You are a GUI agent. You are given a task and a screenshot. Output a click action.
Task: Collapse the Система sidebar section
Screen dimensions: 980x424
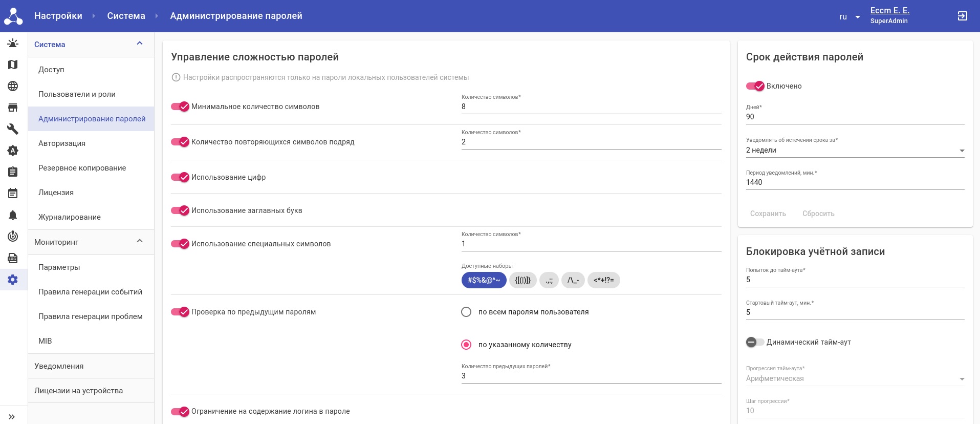(140, 44)
